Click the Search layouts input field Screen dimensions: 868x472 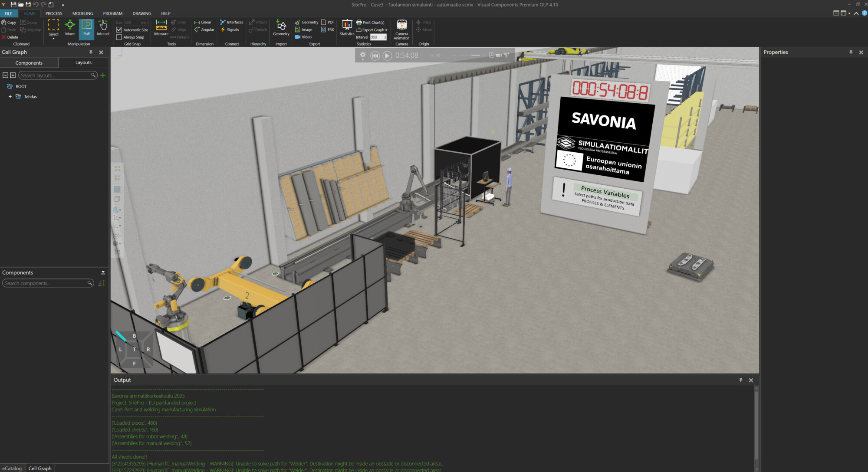point(55,75)
